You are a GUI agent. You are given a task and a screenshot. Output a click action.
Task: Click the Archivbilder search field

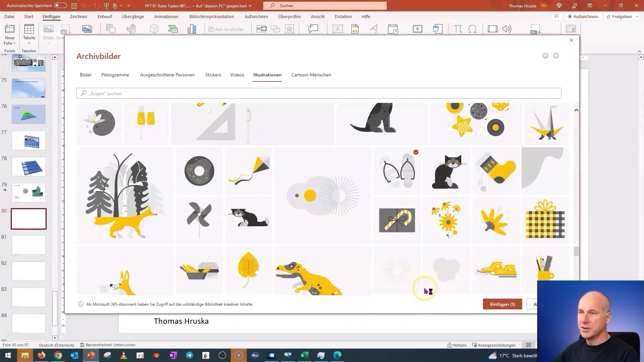tap(319, 94)
